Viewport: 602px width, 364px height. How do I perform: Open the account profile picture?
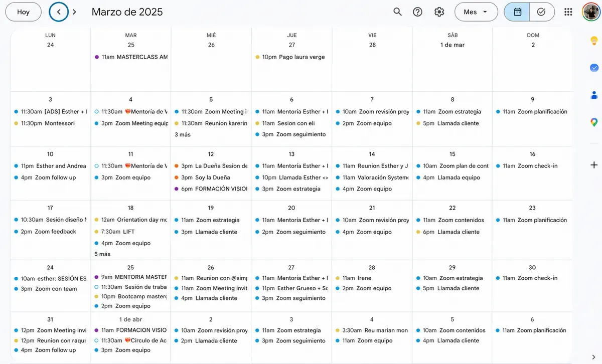(591, 12)
